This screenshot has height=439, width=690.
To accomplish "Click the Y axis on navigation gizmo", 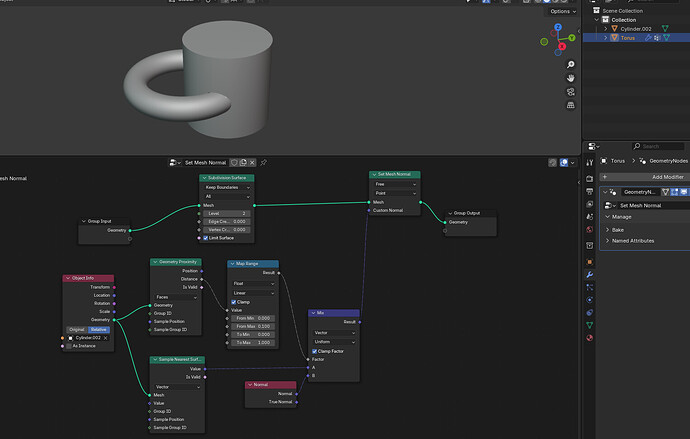I will click(x=572, y=38).
